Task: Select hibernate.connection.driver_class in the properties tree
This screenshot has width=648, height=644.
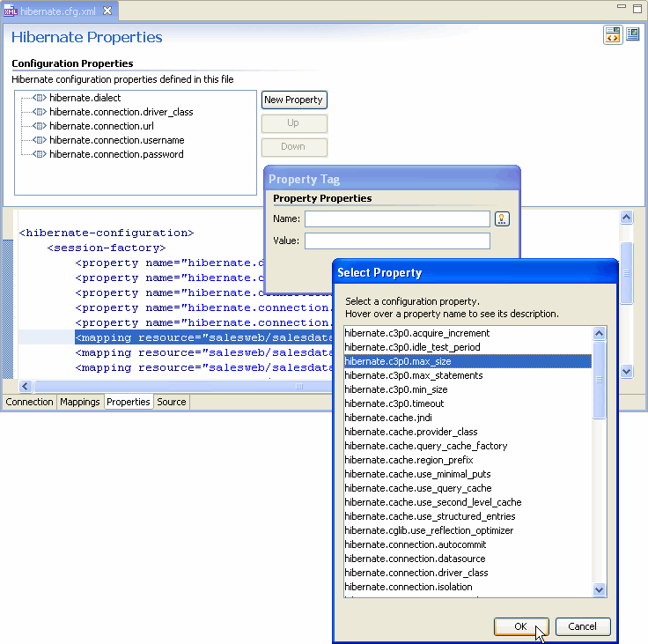Action: (x=121, y=112)
